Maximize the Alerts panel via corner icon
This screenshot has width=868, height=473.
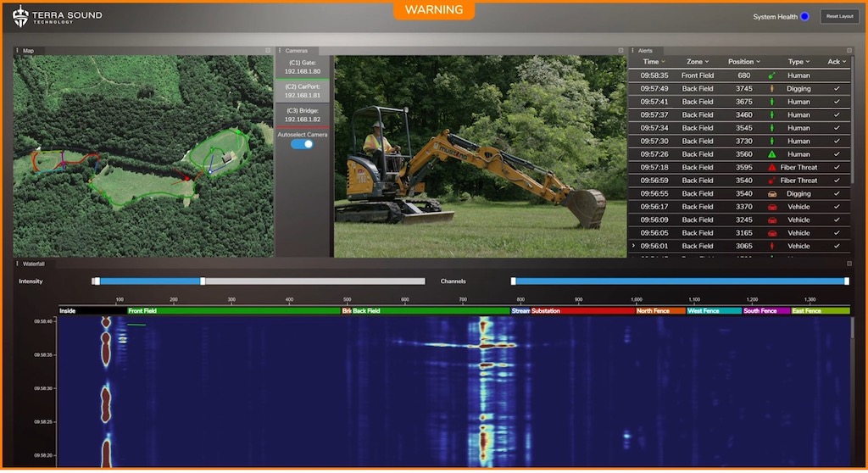coord(849,50)
